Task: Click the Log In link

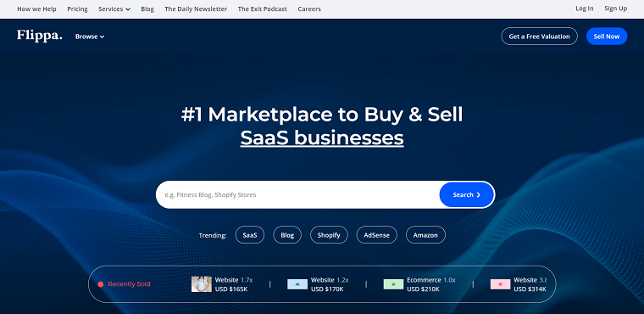Action: point(585,8)
